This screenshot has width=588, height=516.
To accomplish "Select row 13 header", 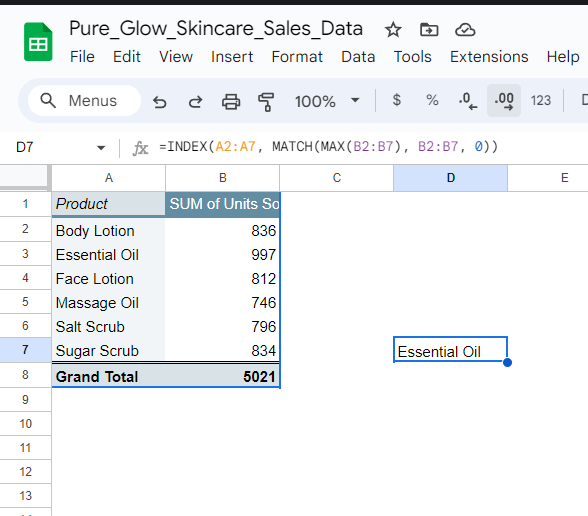I will [x=25, y=496].
